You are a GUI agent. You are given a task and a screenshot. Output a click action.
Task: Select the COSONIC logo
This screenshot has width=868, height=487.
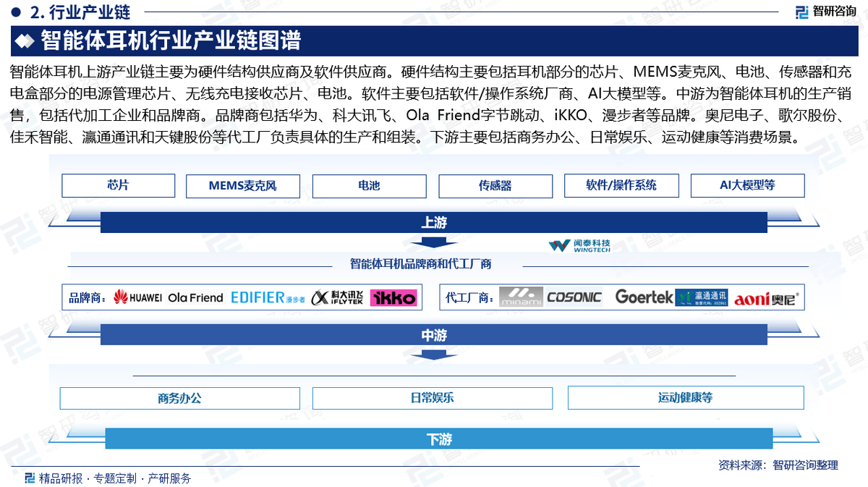tap(574, 297)
